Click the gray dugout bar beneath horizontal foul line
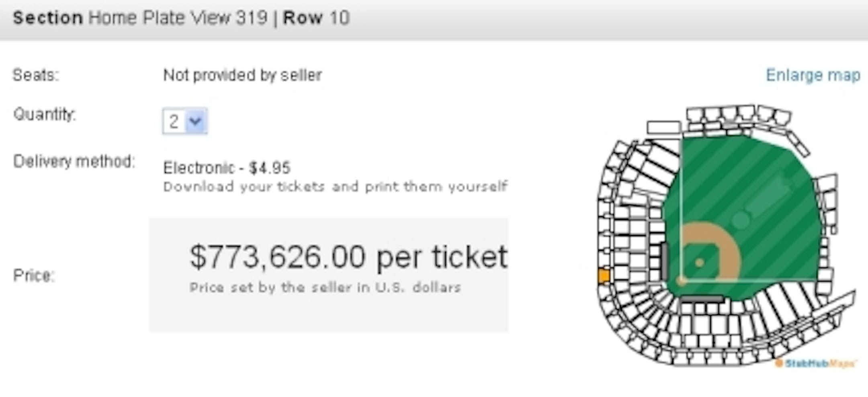Screen dimensions: 868x397 pos(702,299)
